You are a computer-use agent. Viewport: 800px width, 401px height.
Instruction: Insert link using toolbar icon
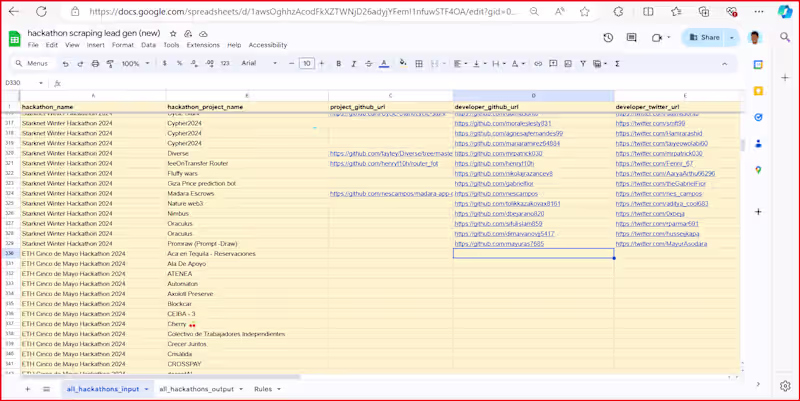pyautogui.click(x=538, y=63)
